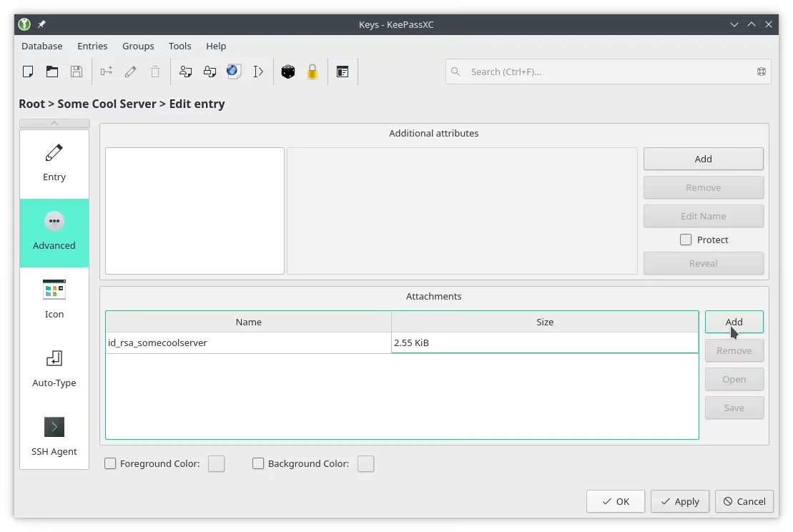
Task: Click the copy username toolbar icon
Action: tap(185, 71)
